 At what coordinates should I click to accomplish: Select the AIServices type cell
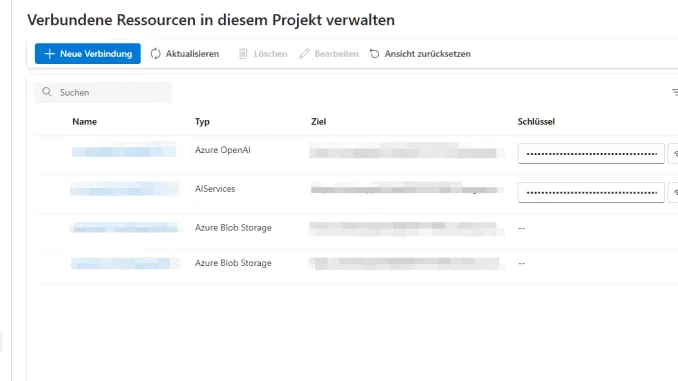(215, 189)
